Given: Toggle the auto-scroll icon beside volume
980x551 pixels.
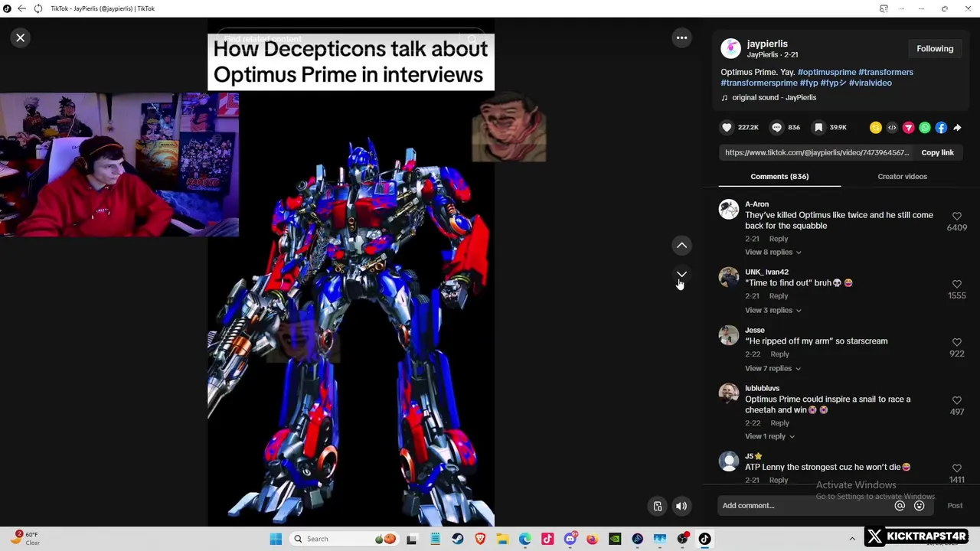Looking at the screenshot, I should [x=658, y=506].
